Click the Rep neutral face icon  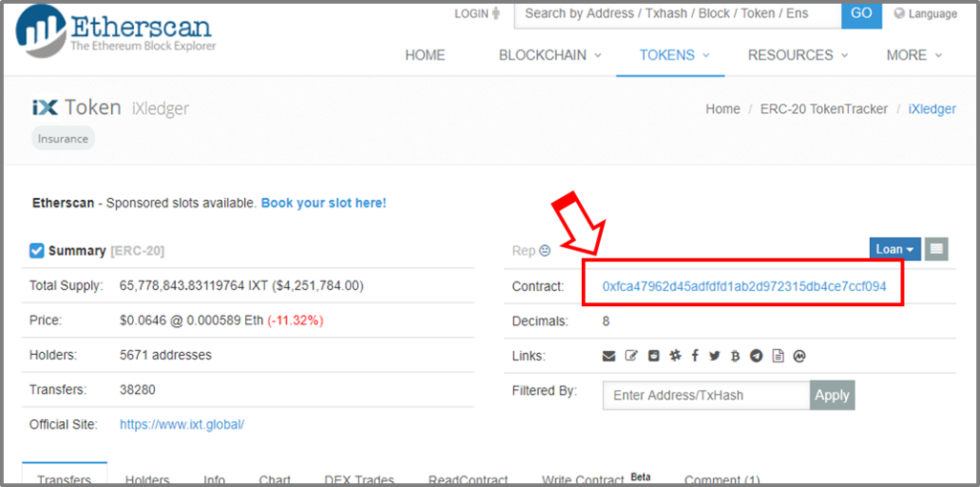(x=545, y=251)
